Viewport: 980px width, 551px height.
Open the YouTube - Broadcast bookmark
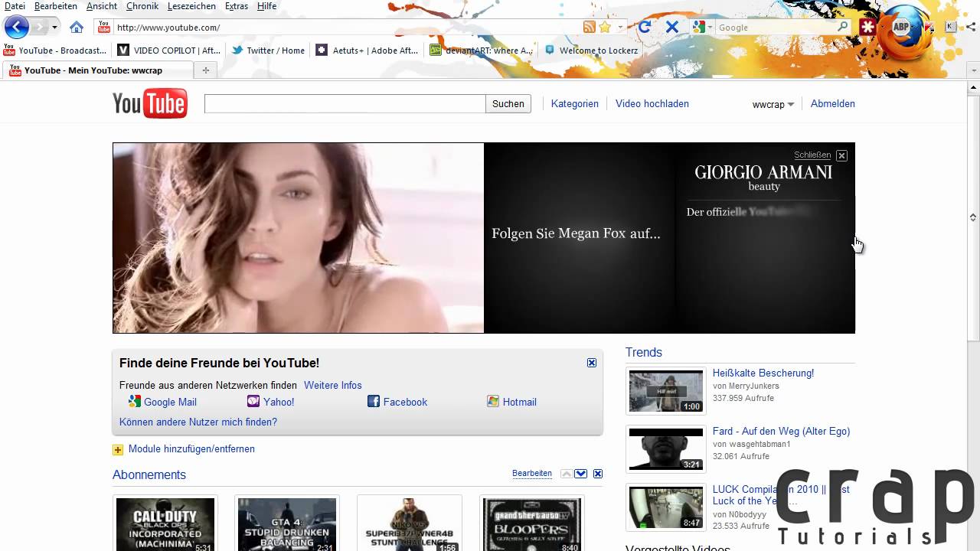pyautogui.click(x=55, y=51)
